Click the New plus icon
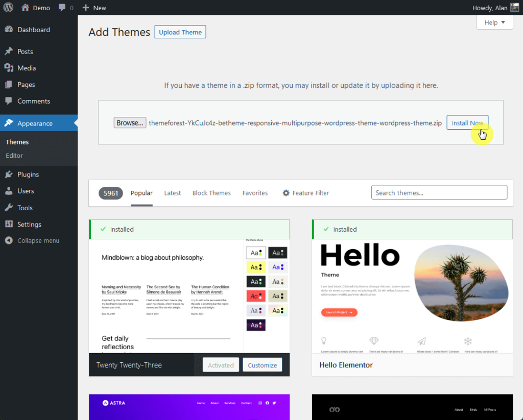523x420 pixels. point(86,7)
